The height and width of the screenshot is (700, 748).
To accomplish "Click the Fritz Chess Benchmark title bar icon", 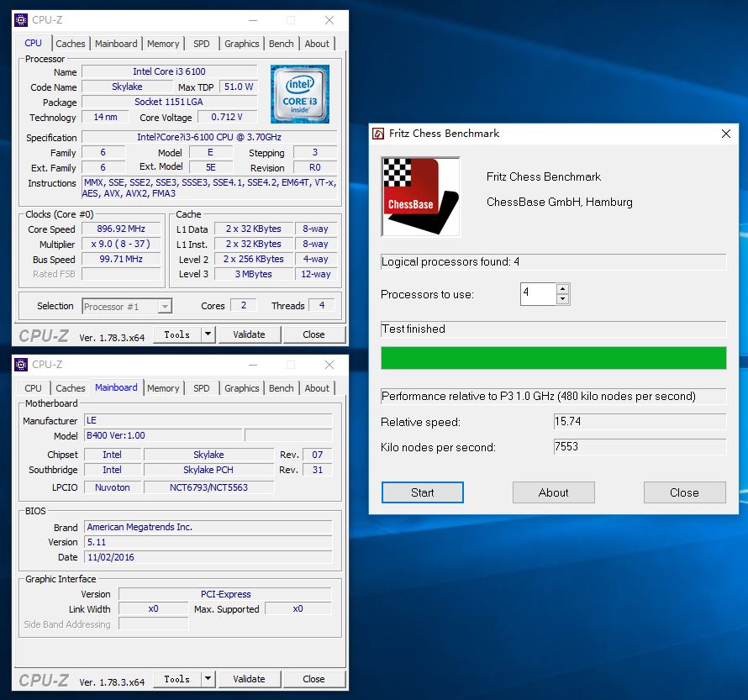I will [x=379, y=134].
